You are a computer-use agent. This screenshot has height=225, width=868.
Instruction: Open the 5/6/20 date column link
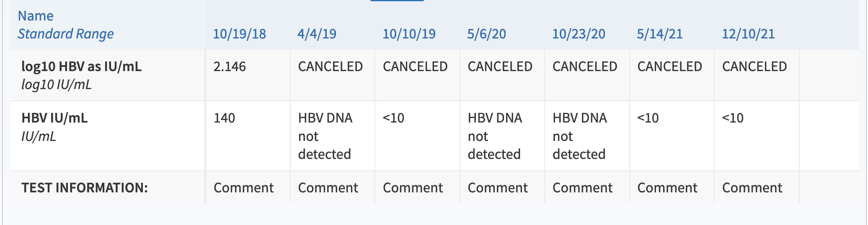[486, 34]
